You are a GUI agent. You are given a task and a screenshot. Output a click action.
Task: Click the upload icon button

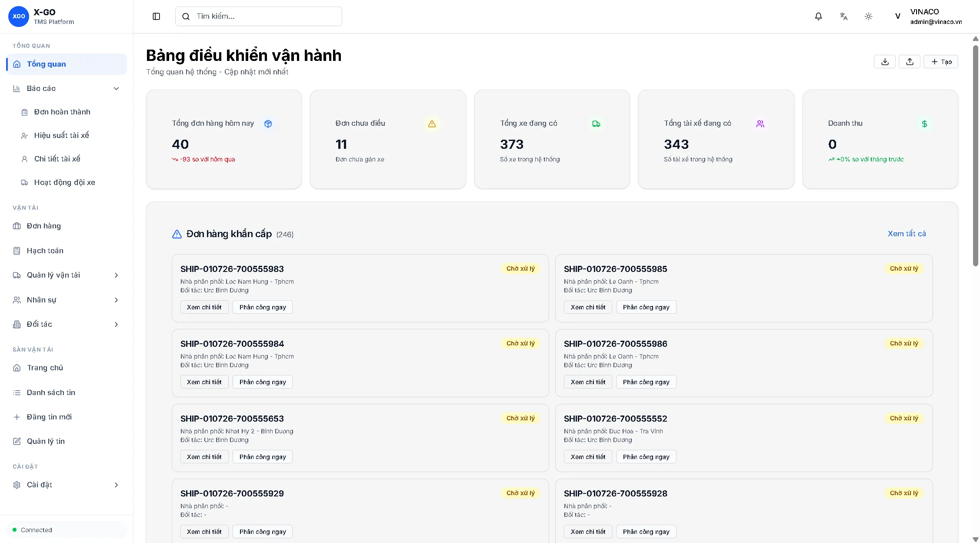tap(910, 62)
